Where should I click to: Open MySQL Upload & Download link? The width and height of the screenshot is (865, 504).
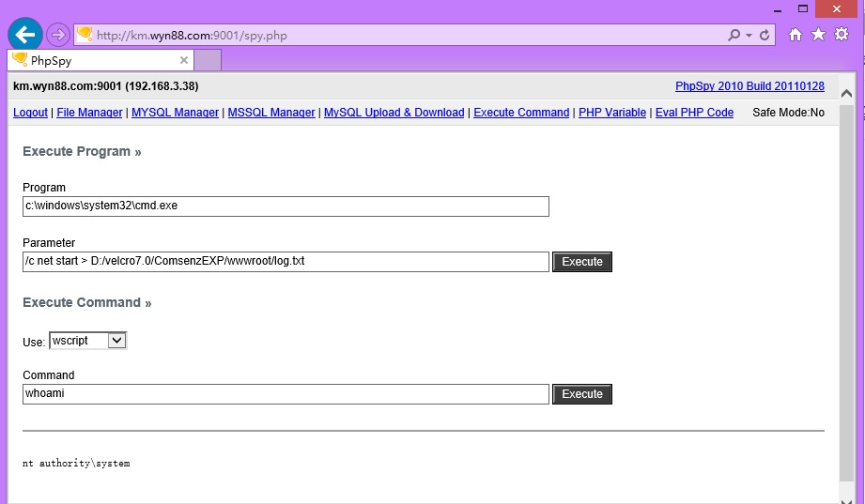[394, 113]
